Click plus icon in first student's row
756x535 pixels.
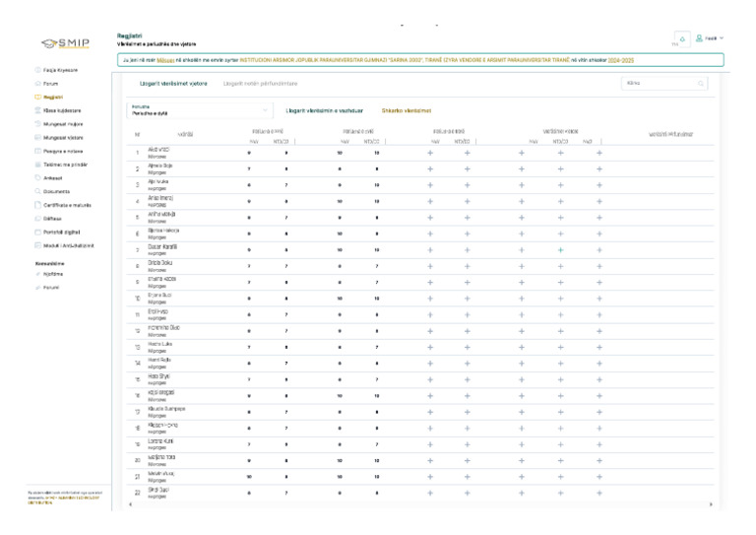click(x=430, y=154)
